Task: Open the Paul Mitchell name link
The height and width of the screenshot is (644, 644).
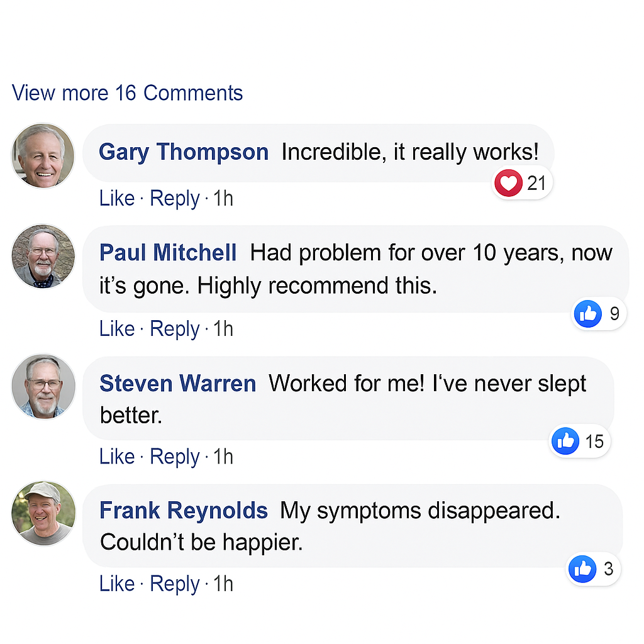Action: 168,252
